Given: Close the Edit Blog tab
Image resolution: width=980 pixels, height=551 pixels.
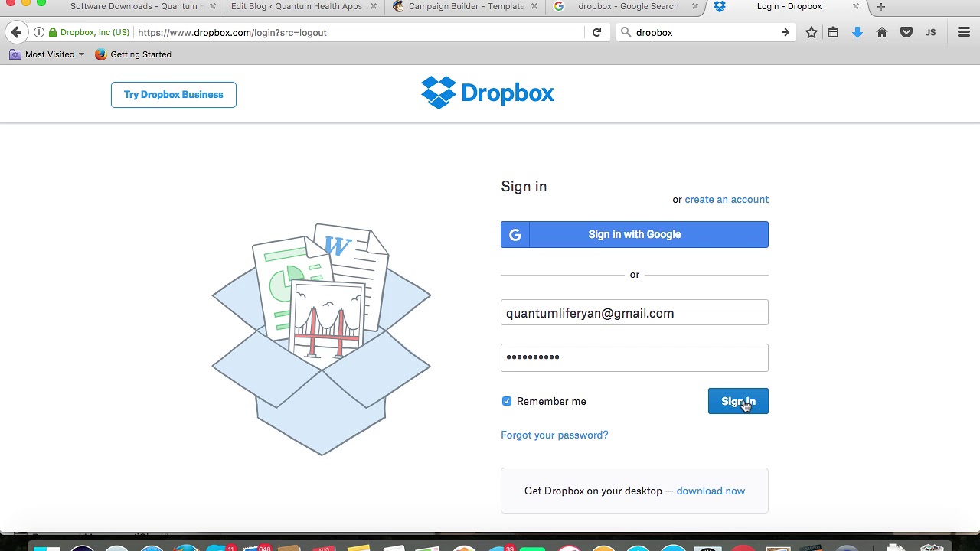Looking at the screenshot, I should tap(374, 6).
